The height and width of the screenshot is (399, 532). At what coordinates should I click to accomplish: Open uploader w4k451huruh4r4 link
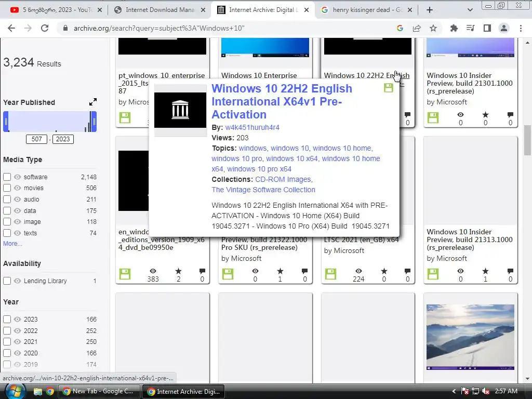252,128
